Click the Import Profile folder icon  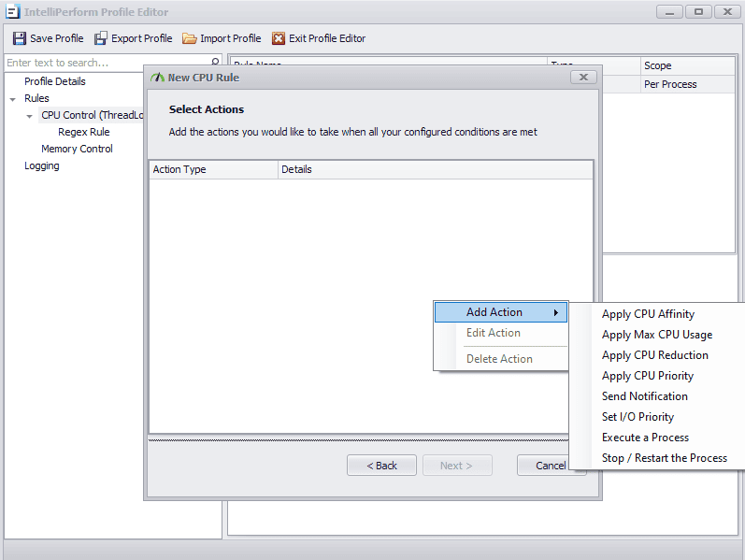[189, 38]
